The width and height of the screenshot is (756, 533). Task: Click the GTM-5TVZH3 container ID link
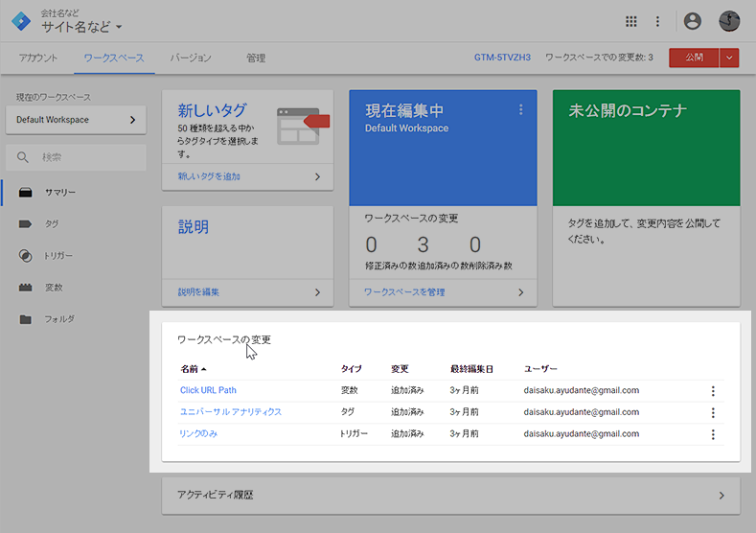tap(502, 58)
